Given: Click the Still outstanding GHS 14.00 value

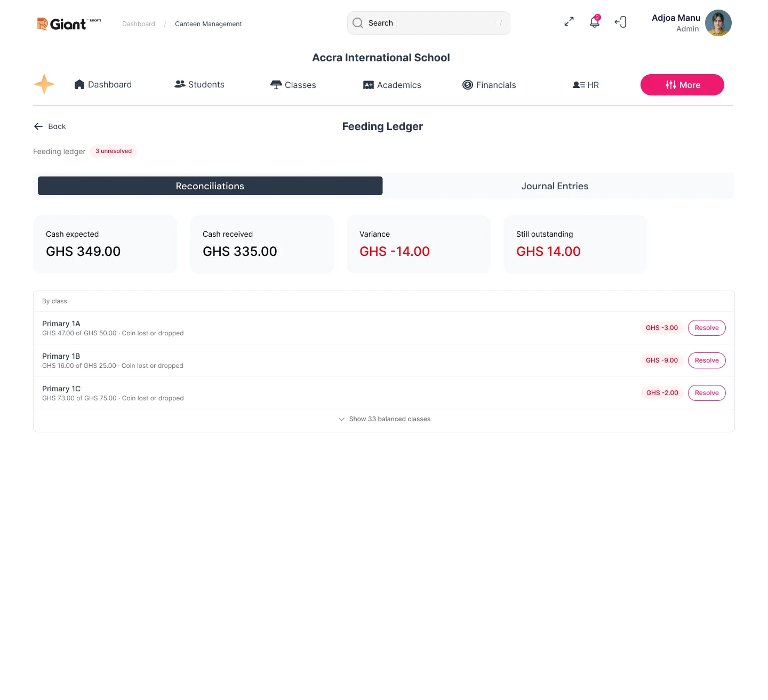Looking at the screenshot, I should click(x=548, y=252).
